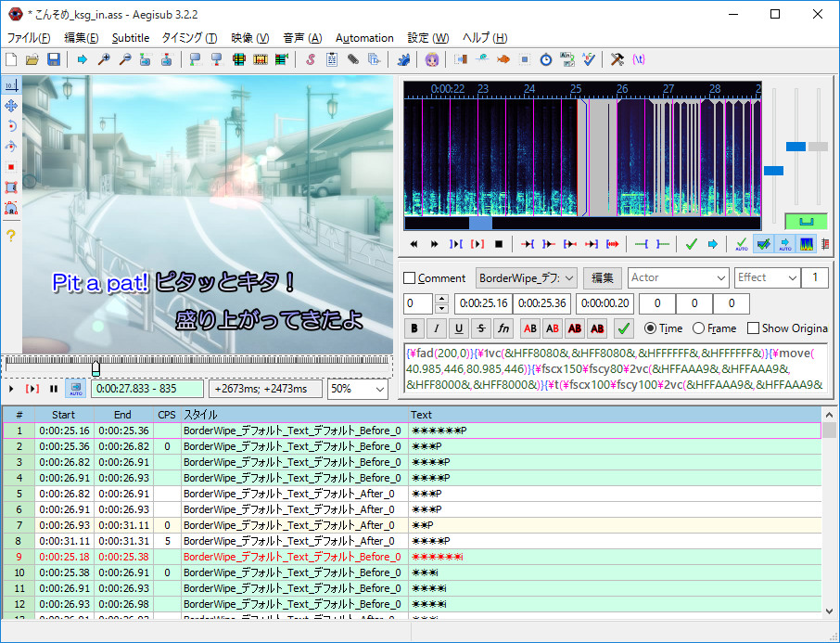
Task: Stop audio playback square button
Action: point(499,244)
